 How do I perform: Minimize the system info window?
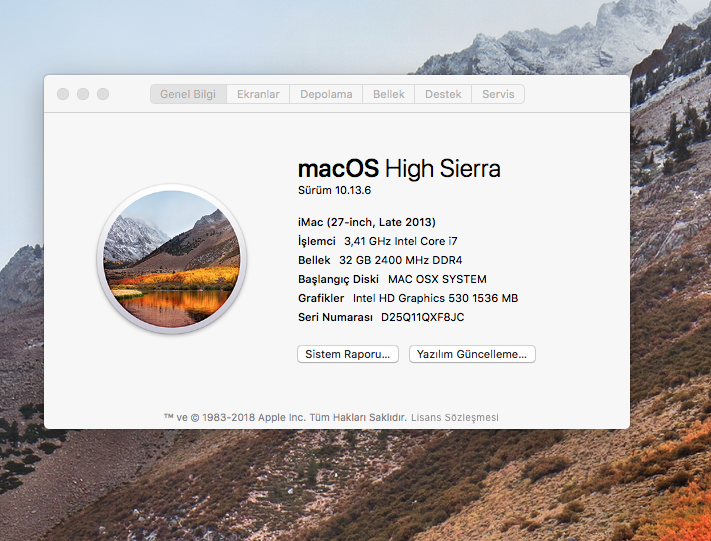(83, 94)
